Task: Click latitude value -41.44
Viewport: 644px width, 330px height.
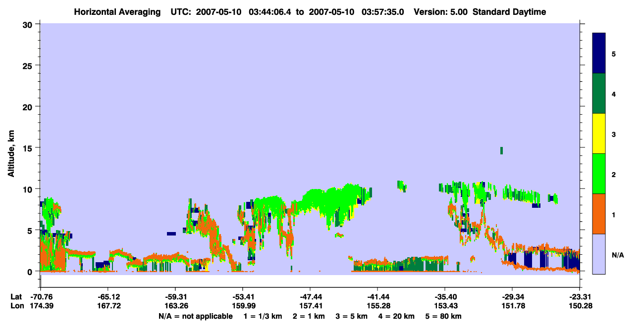Action: click(377, 297)
